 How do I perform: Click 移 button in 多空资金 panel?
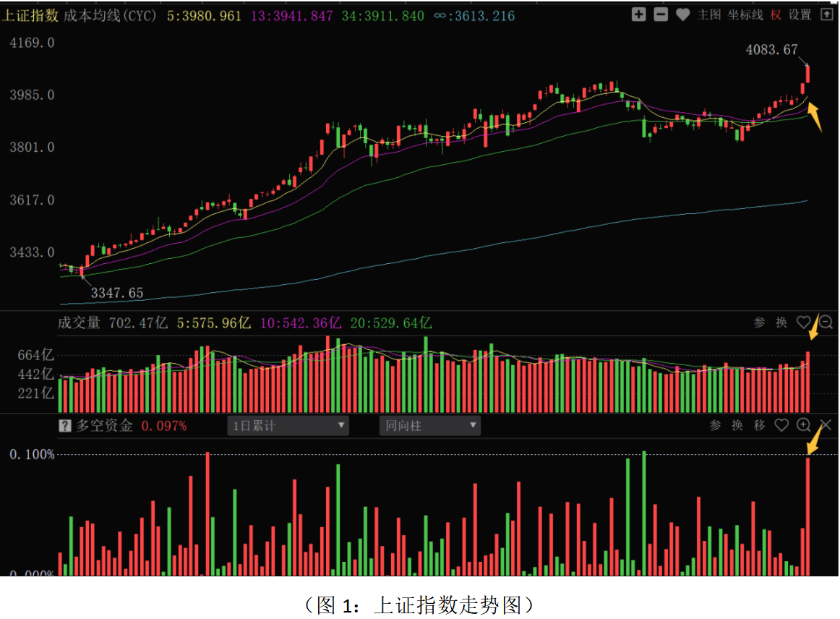759,425
